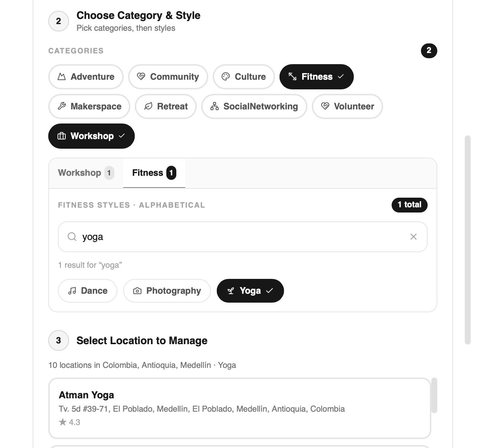This screenshot has width=490, height=448.
Task: Select the Fitness styles tab
Action: 154,173
